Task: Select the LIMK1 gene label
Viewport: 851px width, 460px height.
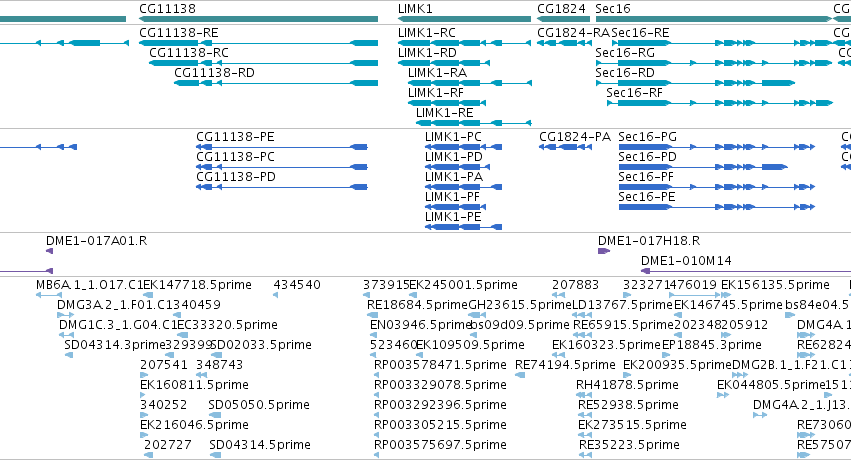Action: tap(415, 9)
